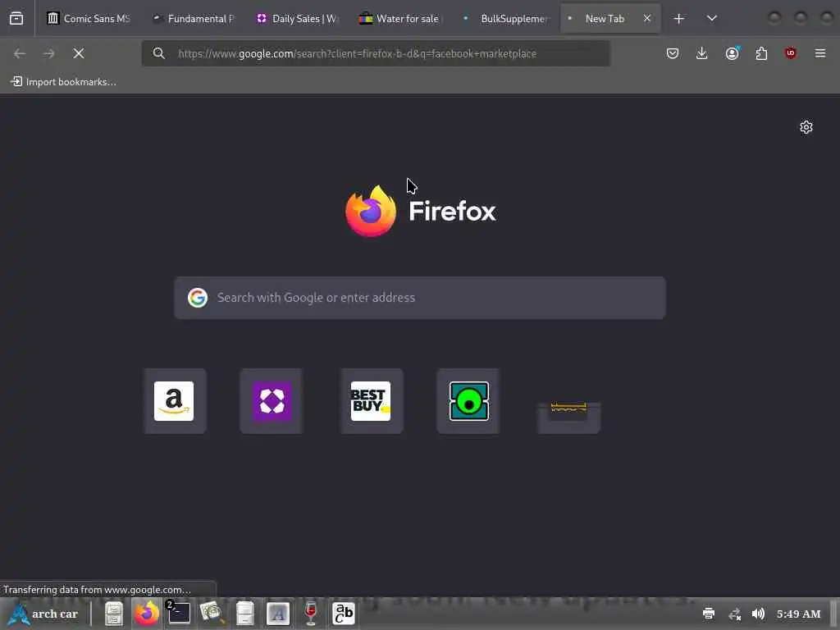Open the purple diamond shortcut tile

[x=272, y=401]
